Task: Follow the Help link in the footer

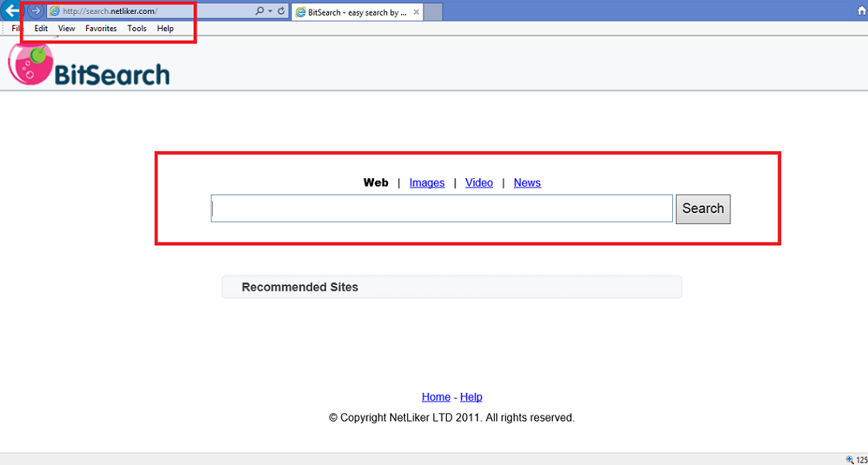Action: tap(471, 397)
